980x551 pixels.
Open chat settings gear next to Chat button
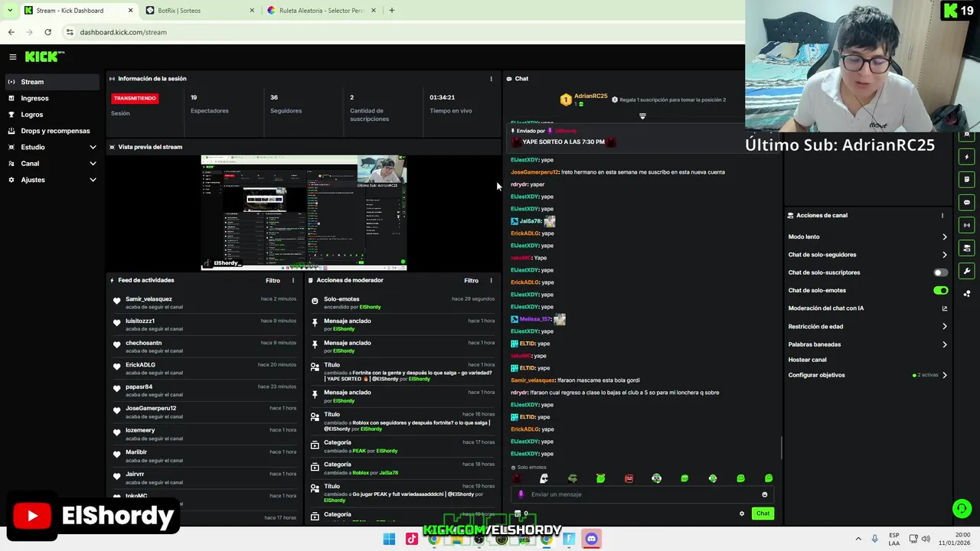click(741, 514)
